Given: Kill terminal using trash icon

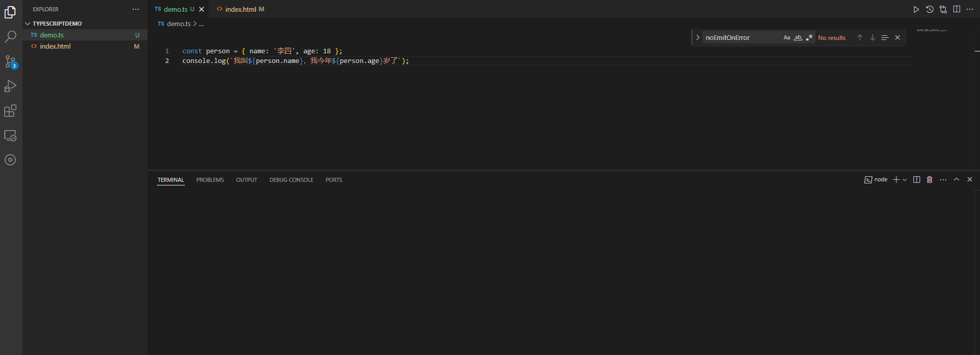Looking at the screenshot, I should [x=929, y=180].
